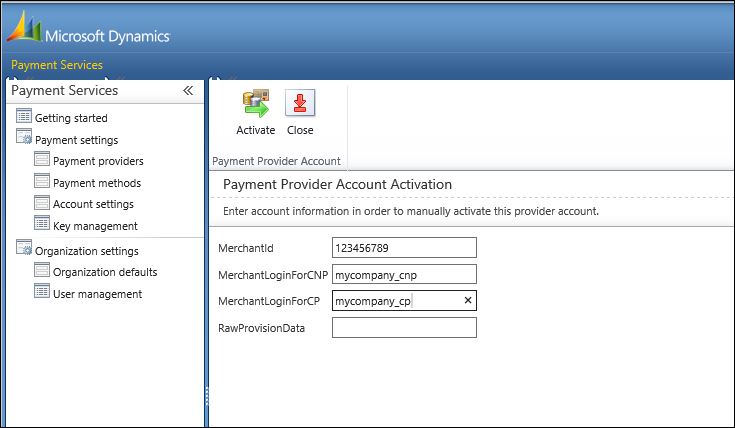Click the empty RawProvisionData field
The image size is (735, 428).
[403, 328]
